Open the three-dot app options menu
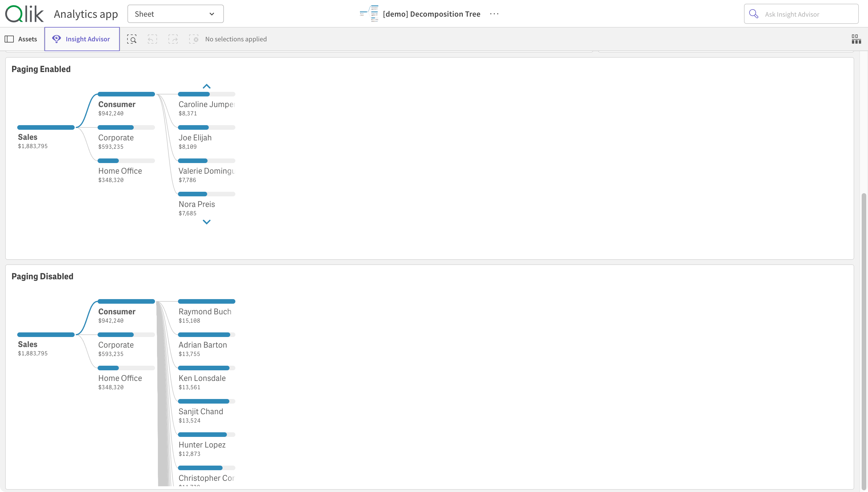Screen dimensions: 868x492 [x=494, y=14]
